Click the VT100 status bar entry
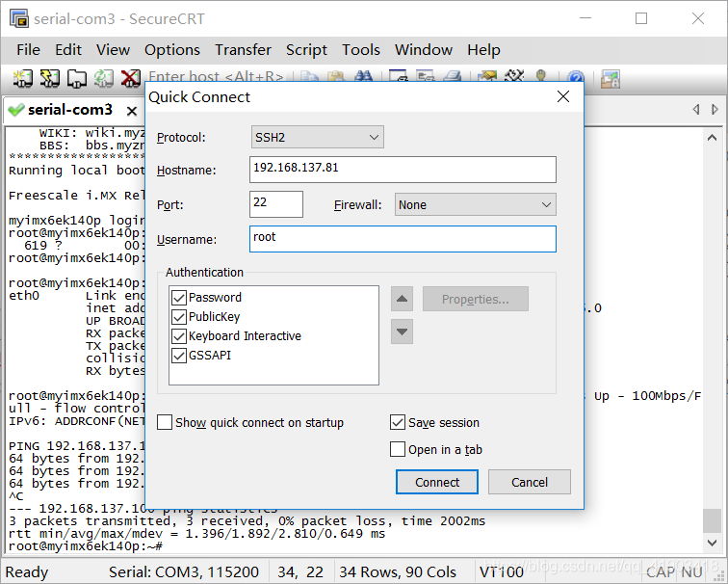This screenshot has height=584, width=728. (502, 571)
